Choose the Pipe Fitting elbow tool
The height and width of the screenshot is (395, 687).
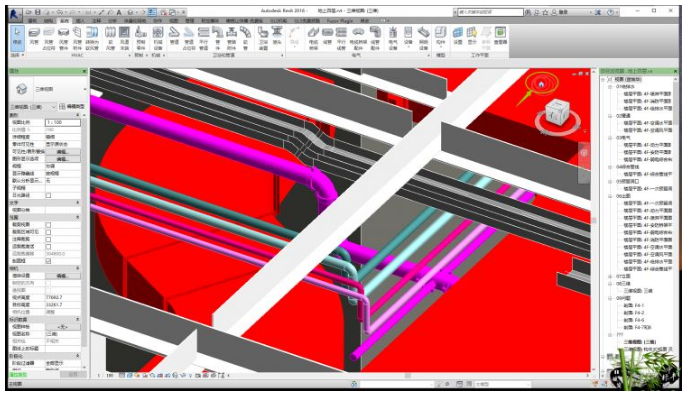point(217,37)
